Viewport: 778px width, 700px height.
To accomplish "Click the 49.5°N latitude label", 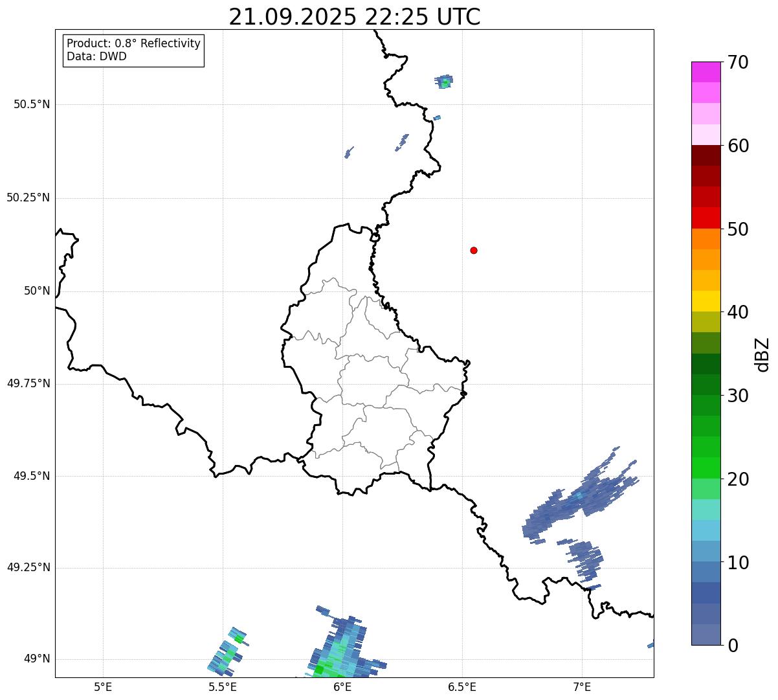I will [32, 476].
